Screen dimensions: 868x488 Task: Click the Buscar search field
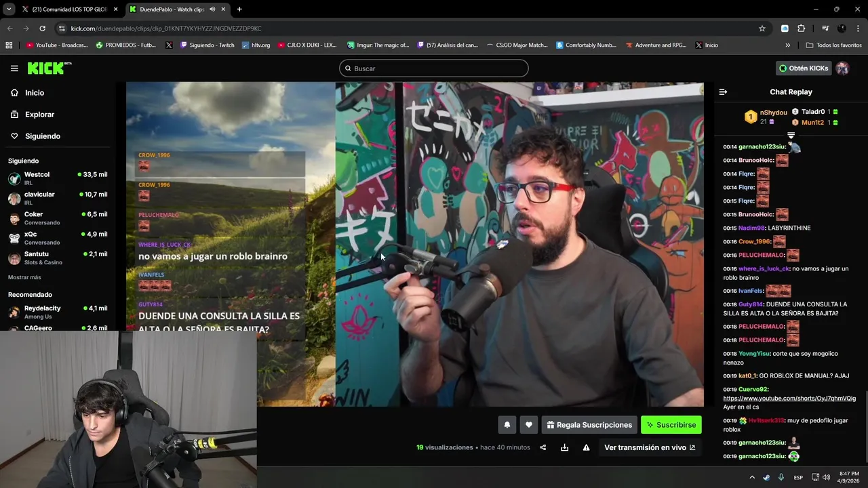click(434, 68)
